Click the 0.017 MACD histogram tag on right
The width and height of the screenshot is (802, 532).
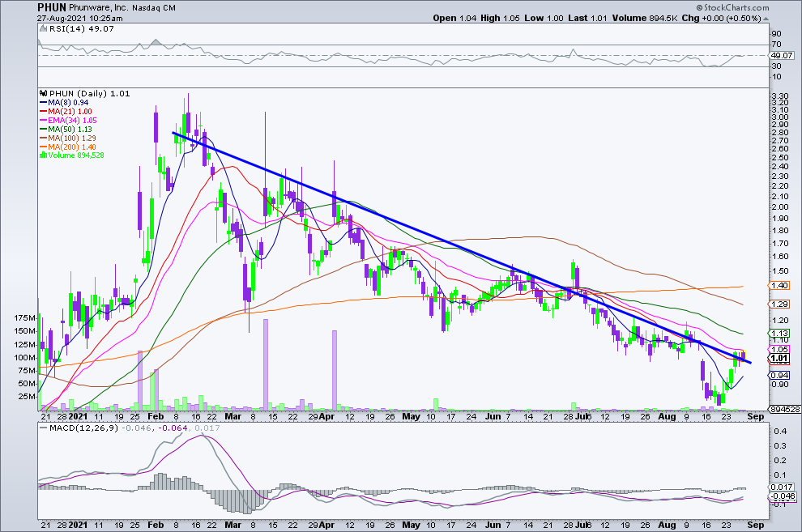(782, 487)
